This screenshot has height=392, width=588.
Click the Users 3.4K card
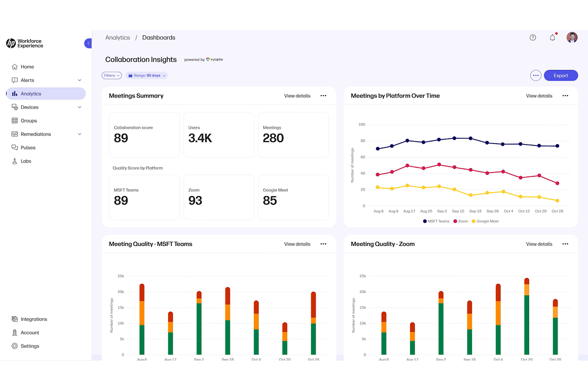pos(219,135)
